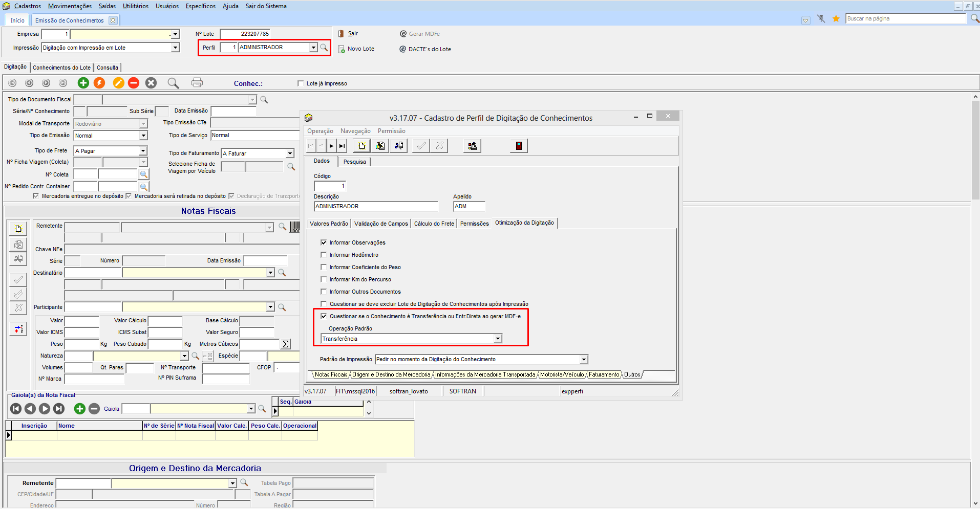Enable Informar Km do Percurso checkbox
This screenshot has height=509, width=980.
pos(324,279)
